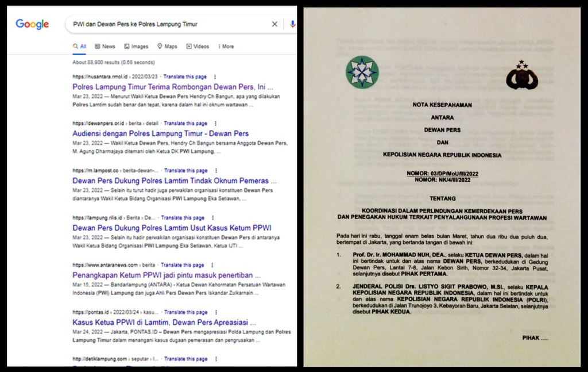Open the Maps search tab

167,47
